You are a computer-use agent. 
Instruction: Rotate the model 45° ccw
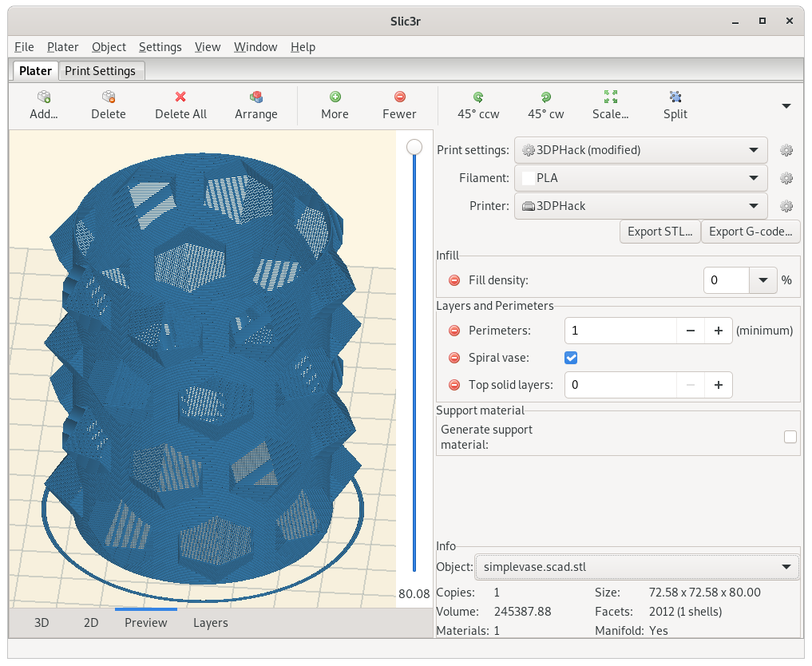pos(478,97)
